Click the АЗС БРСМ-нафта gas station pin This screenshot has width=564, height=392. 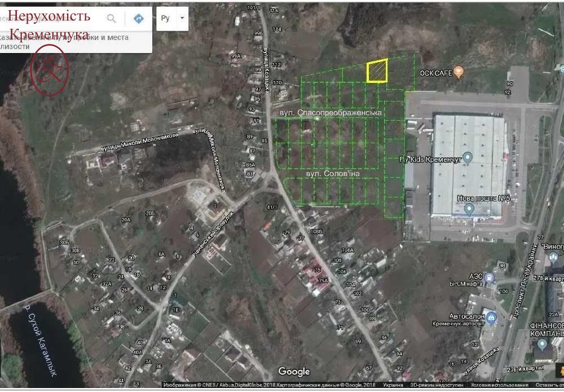489,278
